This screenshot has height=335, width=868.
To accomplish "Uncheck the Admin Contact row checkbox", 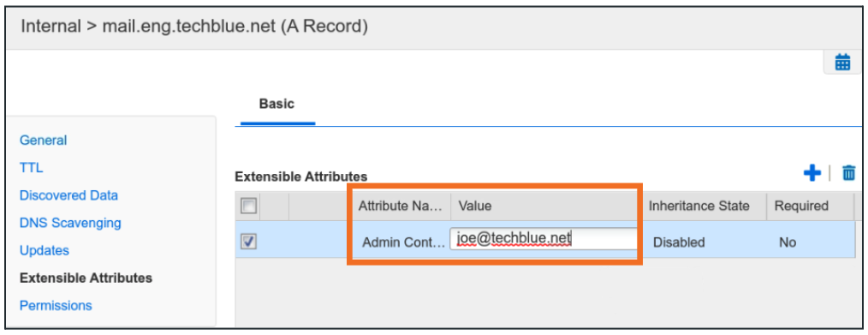I will click(248, 242).
